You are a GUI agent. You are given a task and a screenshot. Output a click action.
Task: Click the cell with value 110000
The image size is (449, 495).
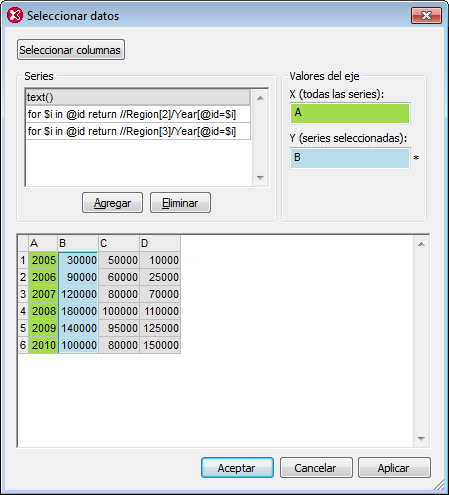pos(160,311)
